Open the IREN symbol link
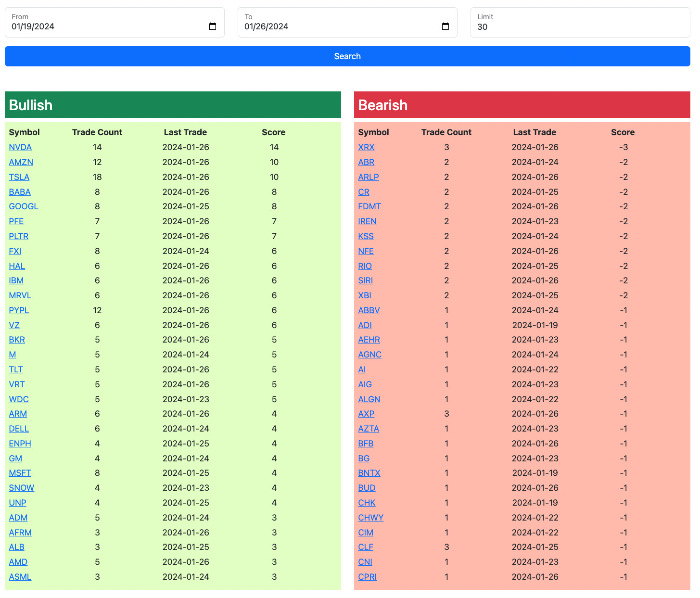 click(368, 221)
